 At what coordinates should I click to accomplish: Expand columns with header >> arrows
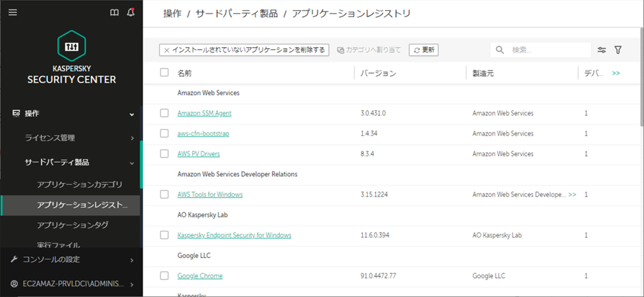(x=616, y=73)
